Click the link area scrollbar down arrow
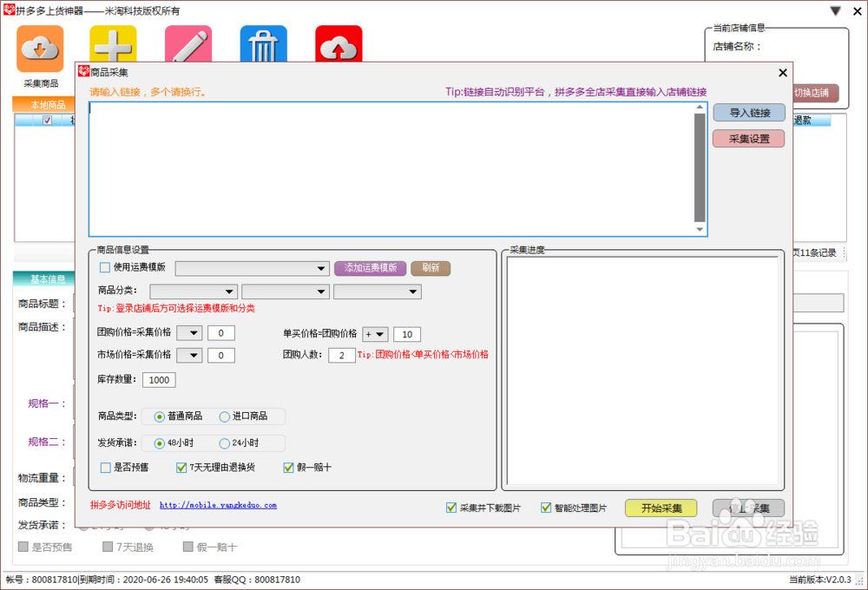 click(700, 229)
